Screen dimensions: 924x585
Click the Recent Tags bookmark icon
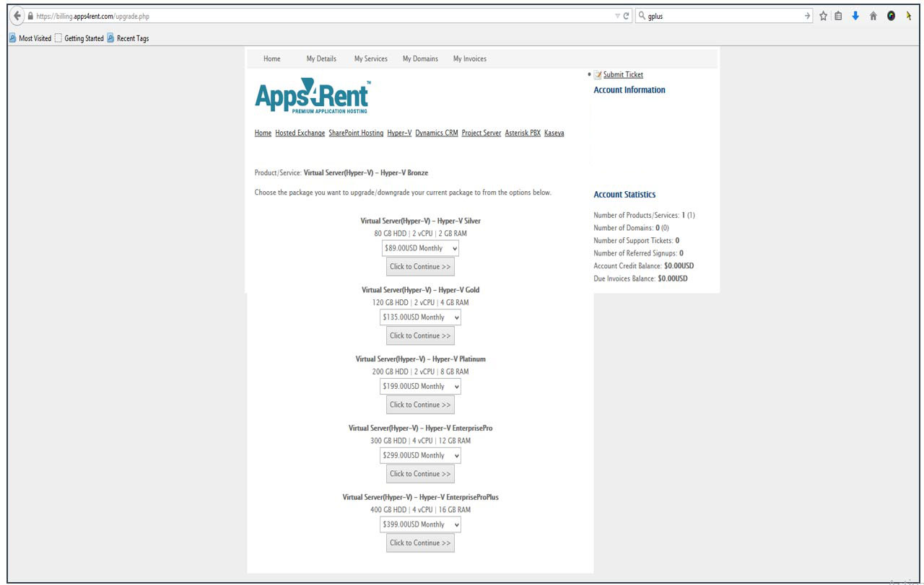click(x=110, y=38)
